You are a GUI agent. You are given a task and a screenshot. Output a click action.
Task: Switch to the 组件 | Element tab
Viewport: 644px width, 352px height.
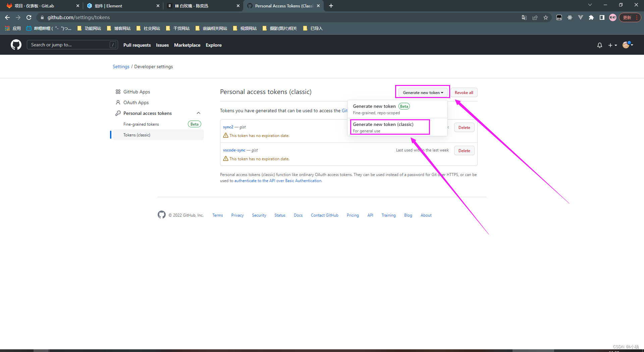click(x=122, y=6)
